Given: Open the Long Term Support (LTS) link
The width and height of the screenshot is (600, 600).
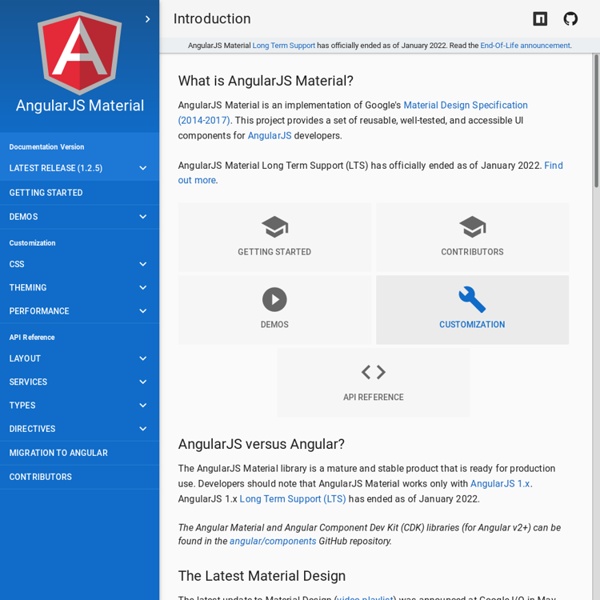Looking at the screenshot, I should [x=292, y=499].
